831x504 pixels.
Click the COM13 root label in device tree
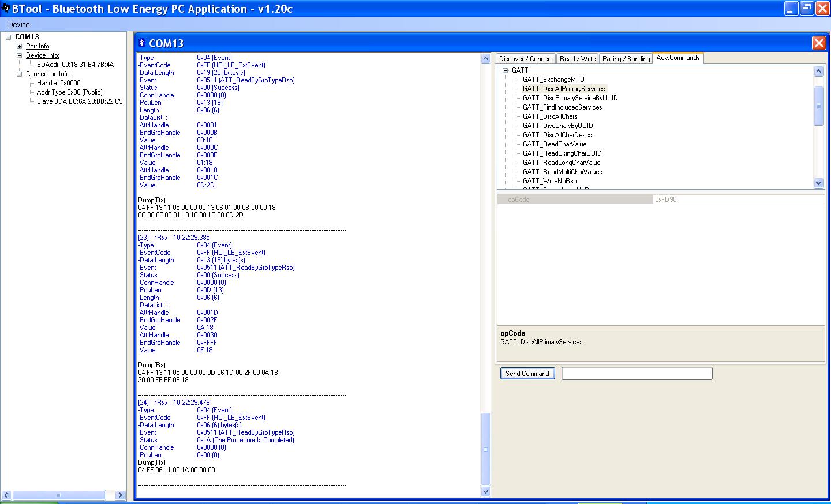pyautogui.click(x=27, y=37)
